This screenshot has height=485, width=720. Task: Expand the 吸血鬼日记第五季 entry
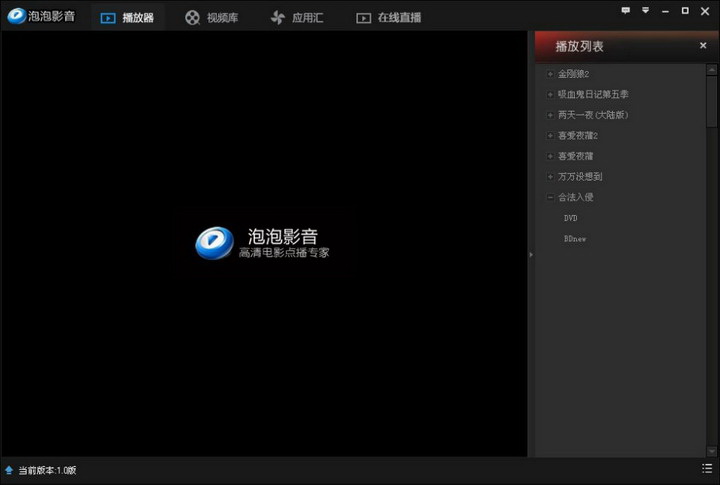pos(550,95)
